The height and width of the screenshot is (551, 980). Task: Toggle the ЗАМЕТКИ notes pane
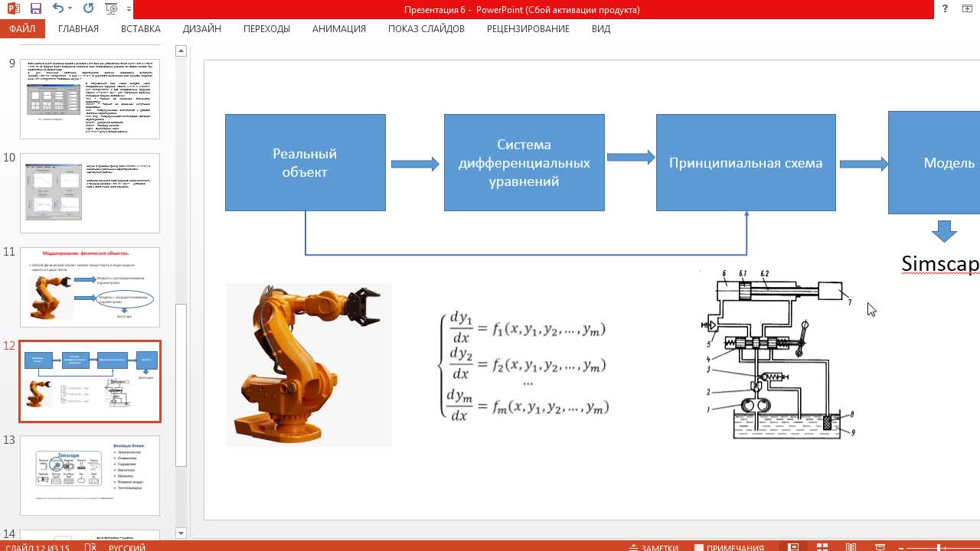pyautogui.click(x=653, y=547)
